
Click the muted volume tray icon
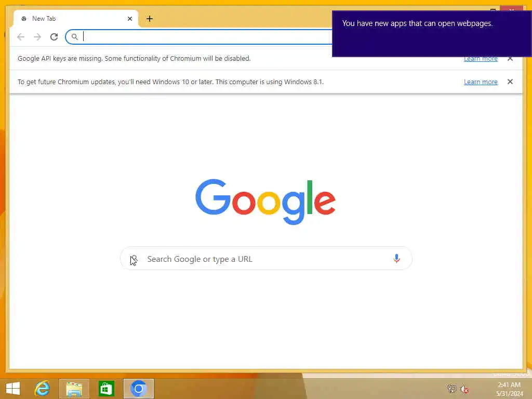(464, 389)
